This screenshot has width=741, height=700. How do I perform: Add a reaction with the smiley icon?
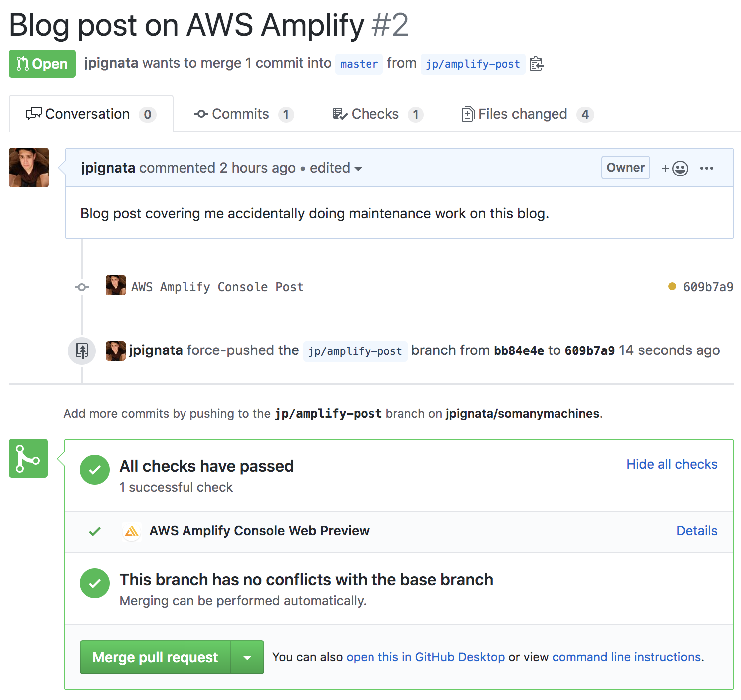click(x=675, y=168)
